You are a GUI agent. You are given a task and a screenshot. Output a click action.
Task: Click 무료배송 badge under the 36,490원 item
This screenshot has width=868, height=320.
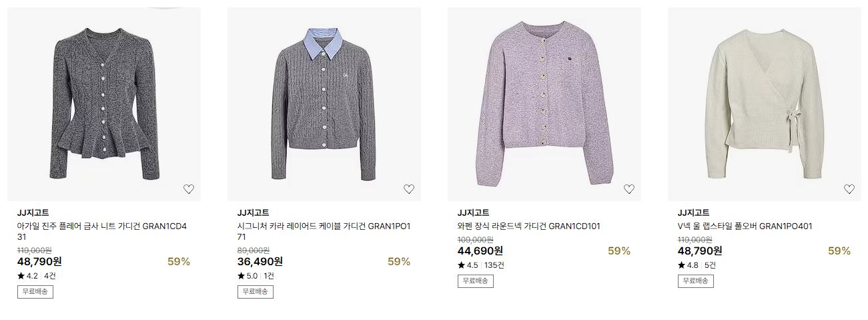click(256, 291)
